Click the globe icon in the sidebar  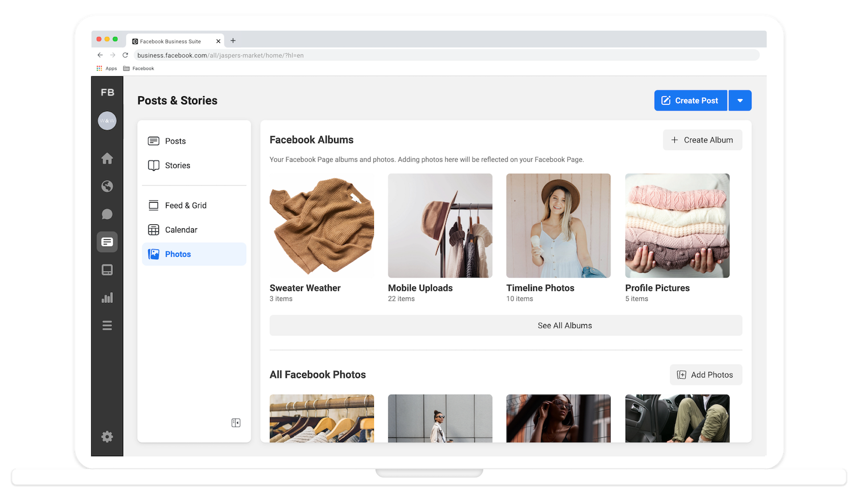[x=107, y=186]
